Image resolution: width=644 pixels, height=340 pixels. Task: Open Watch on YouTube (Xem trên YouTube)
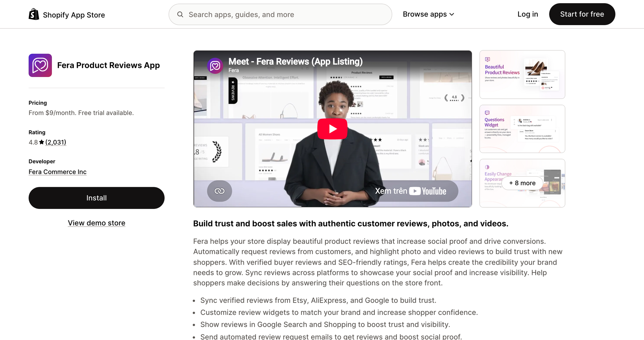point(411,191)
